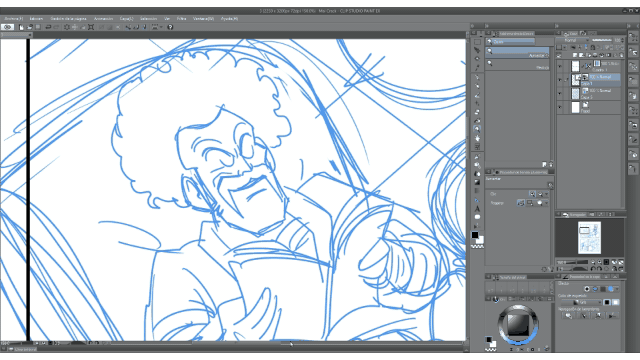The width and height of the screenshot is (640, 360).
Task: Select the Hand move tool
Action: pos(477,138)
